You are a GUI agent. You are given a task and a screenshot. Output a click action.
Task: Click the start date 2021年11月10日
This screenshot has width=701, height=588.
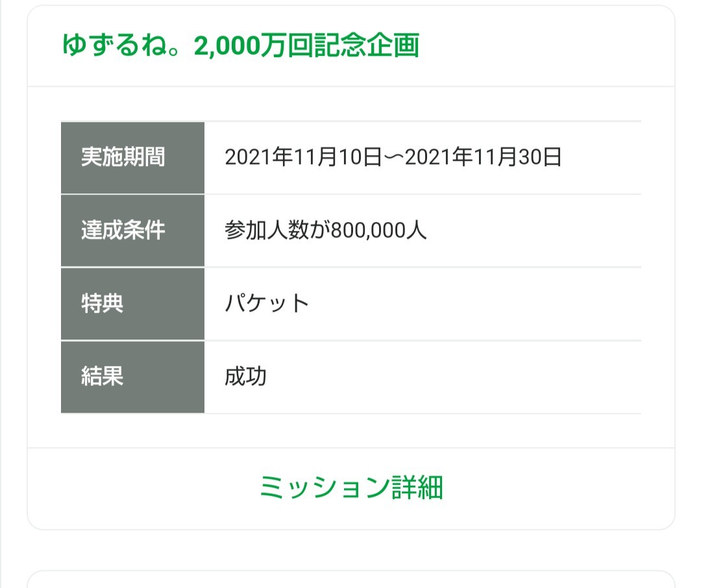click(303, 158)
